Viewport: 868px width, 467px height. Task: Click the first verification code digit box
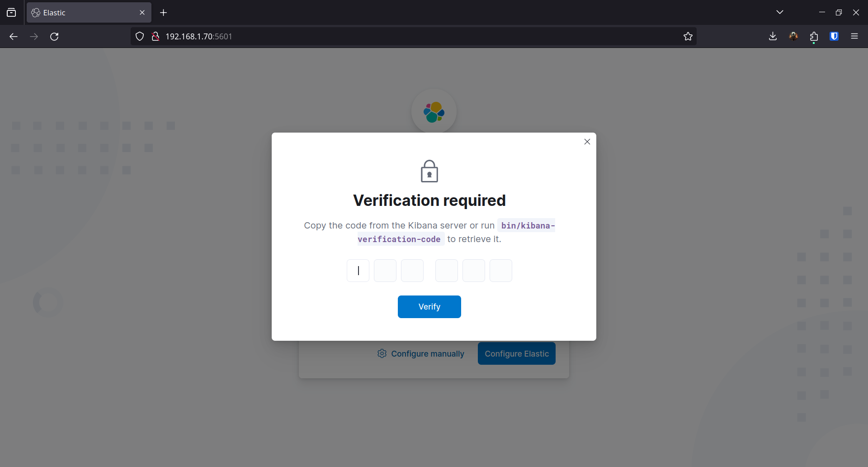click(358, 271)
